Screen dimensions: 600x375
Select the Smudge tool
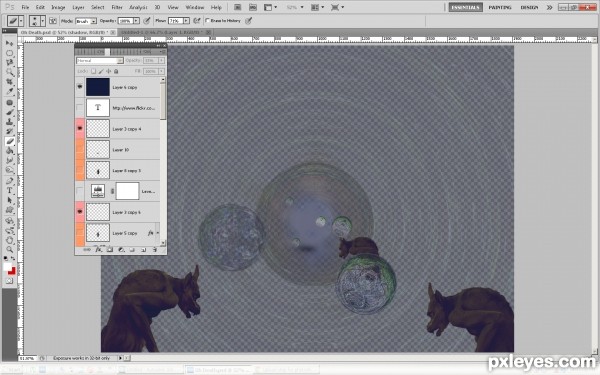(x=10, y=160)
